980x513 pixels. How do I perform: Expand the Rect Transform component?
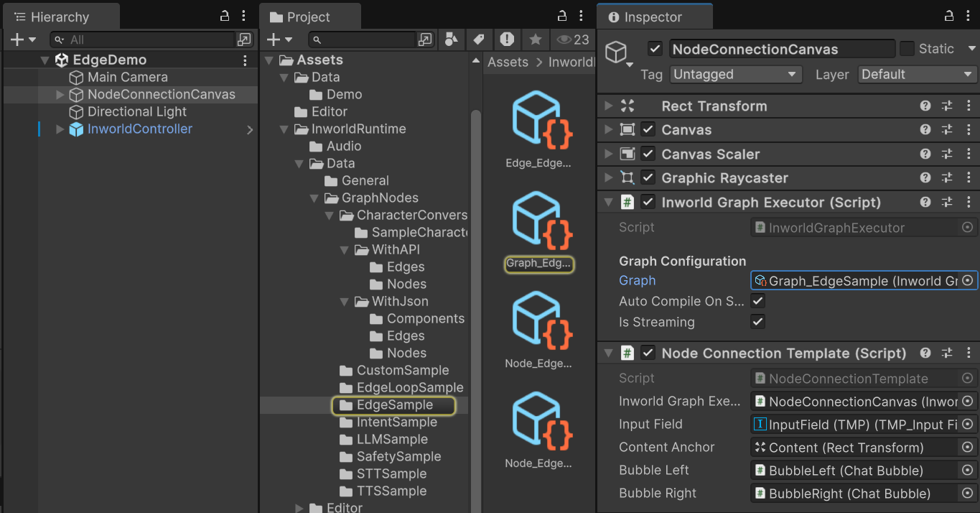click(608, 106)
